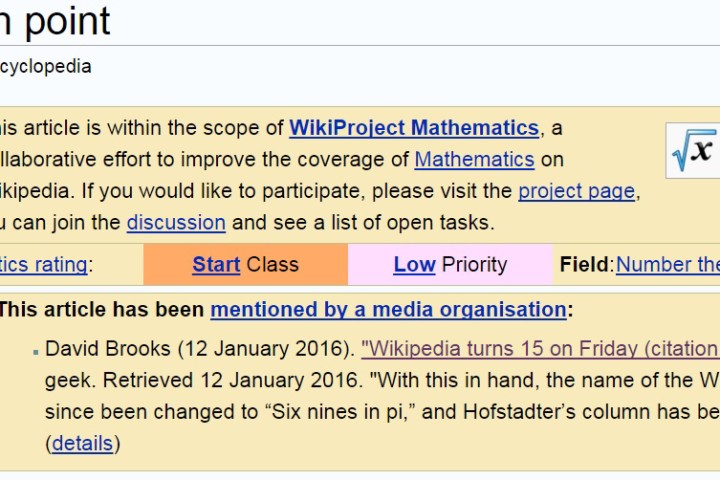The height and width of the screenshot is (480, 720).
Task: Click the square root x WikiProject icon
Action: (x=693, y=151)
